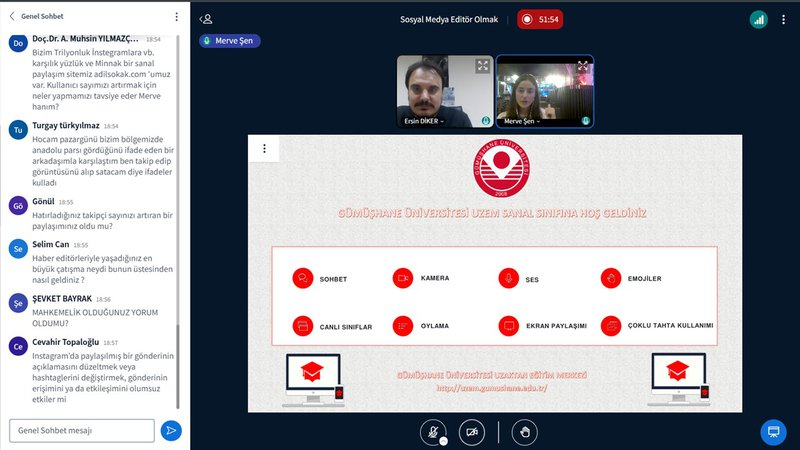This screenshot has height=450, width=800.
Task: Collapse Genel Sohbet panel with back chevron
Action: point(12,17)
